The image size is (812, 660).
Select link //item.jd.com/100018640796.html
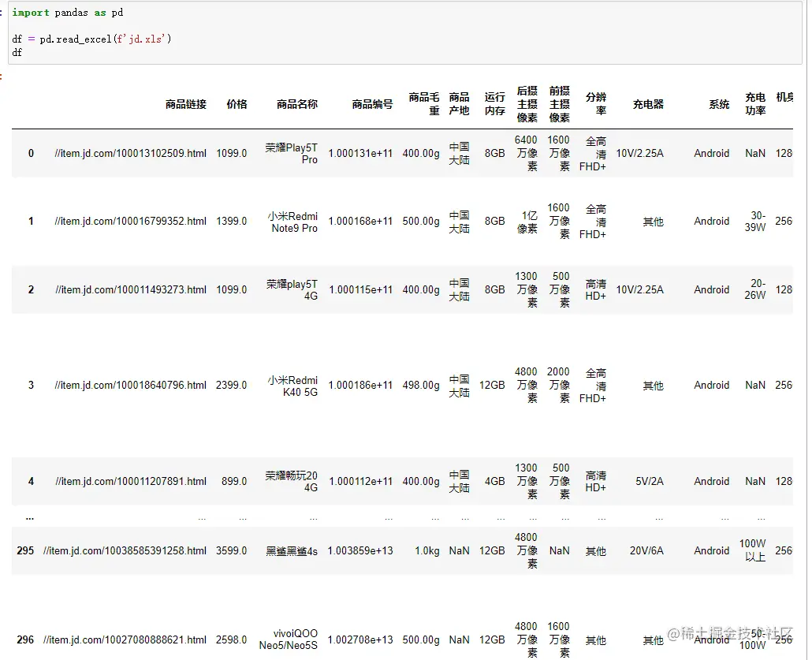click(x=131, y=385)
